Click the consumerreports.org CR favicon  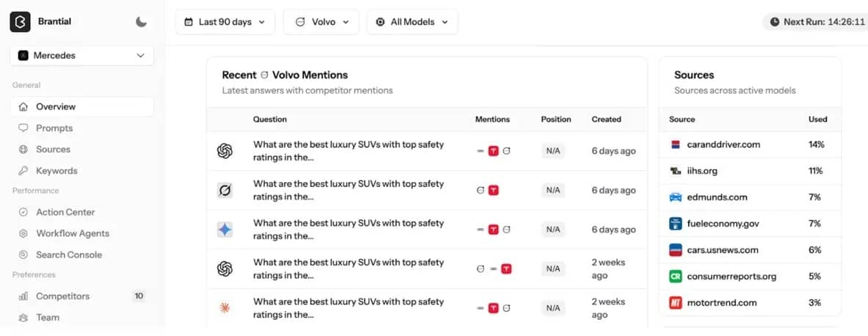tap(676, 277)
